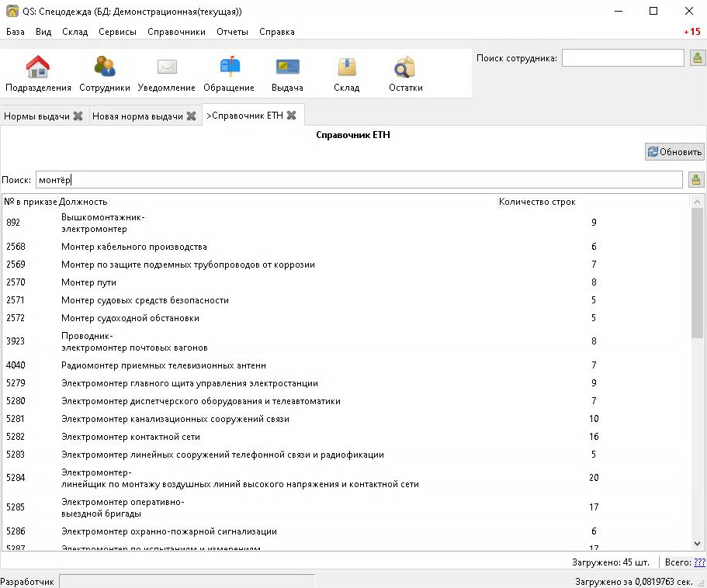Close the Нормы выдачи tab
Image resolution: width=707 pixels, height=588 pixels.
point(78,116)
